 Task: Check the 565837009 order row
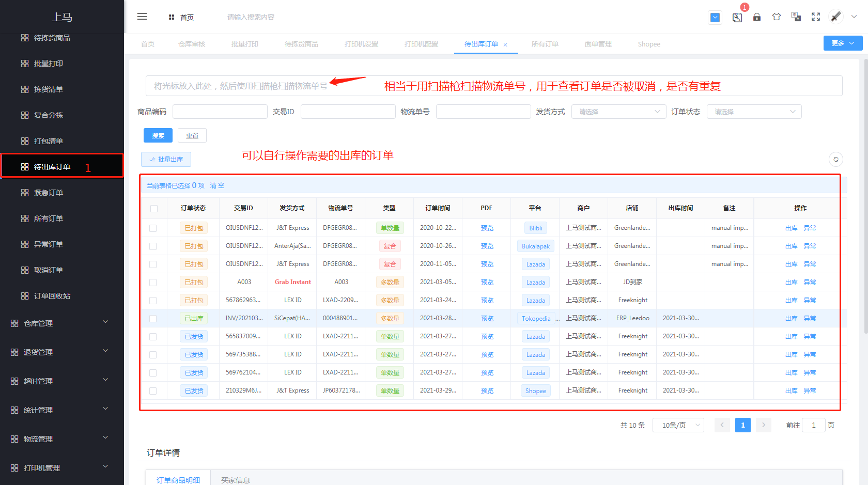click(x=153, y=337)
